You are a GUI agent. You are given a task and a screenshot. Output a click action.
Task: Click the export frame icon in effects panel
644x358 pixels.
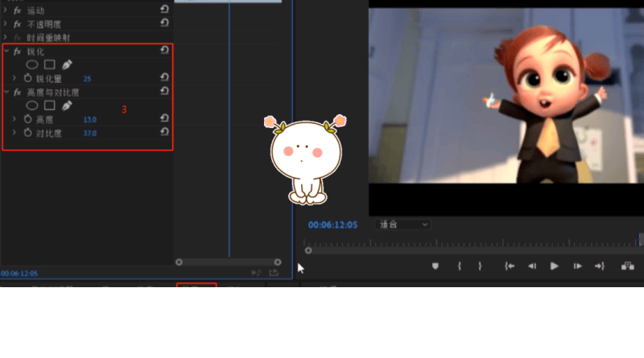[274, 273]
